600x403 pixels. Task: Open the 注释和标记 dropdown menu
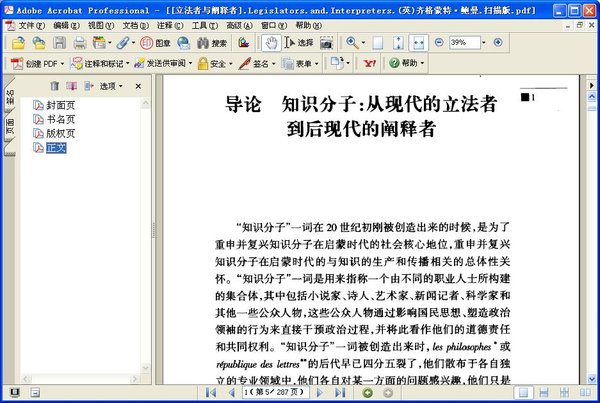(100, 64)
